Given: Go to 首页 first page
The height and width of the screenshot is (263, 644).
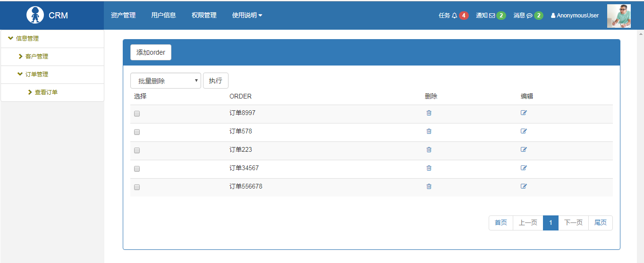Looking at the screenshot, I should pyautogui.click(x=501, y=223).
